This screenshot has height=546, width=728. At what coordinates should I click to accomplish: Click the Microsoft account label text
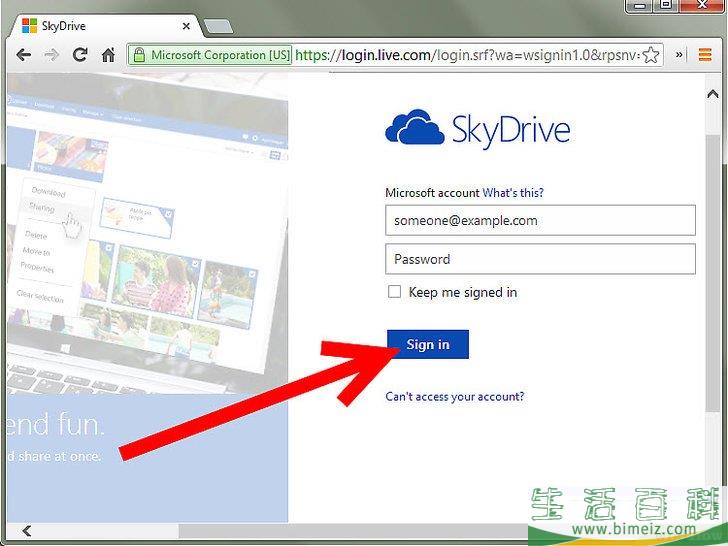tap(432, 193)
